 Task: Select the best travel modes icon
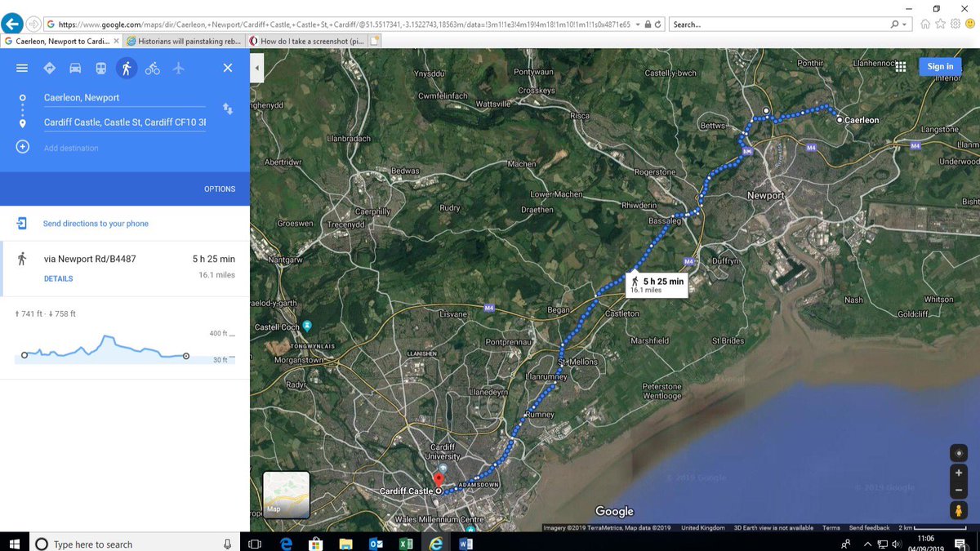pos(49,69)
